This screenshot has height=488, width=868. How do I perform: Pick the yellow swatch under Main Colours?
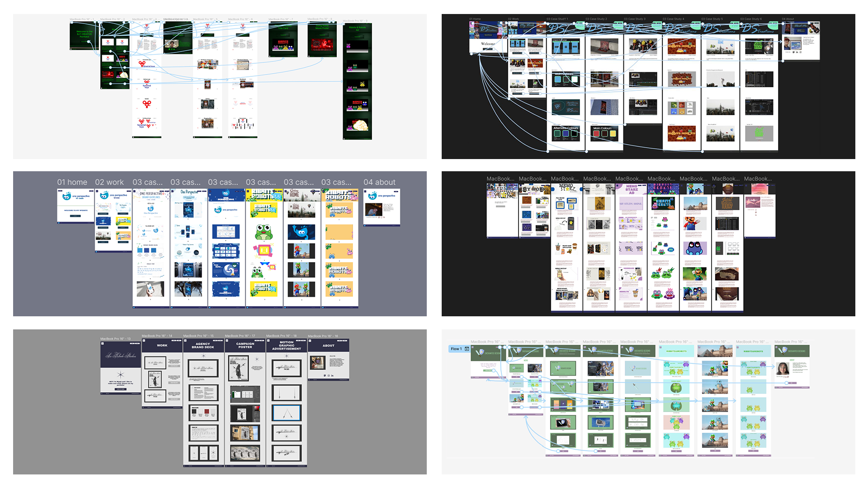[613, 134]
